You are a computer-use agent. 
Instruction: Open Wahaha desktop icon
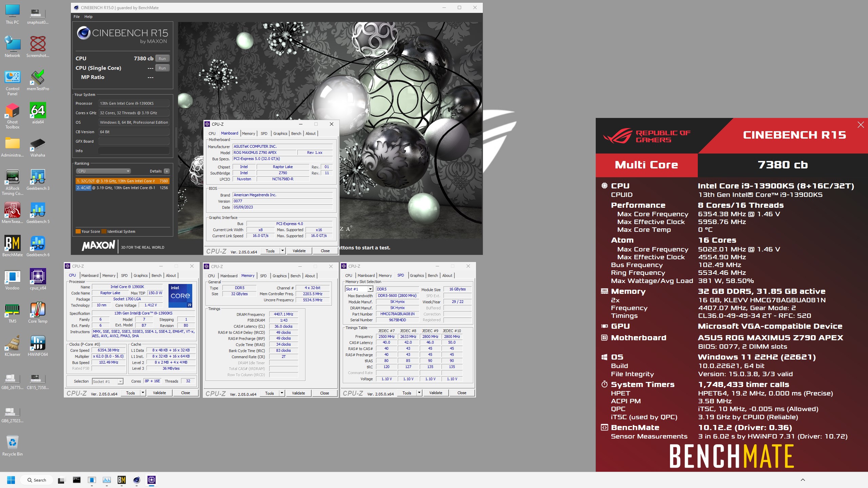[38, 147]
